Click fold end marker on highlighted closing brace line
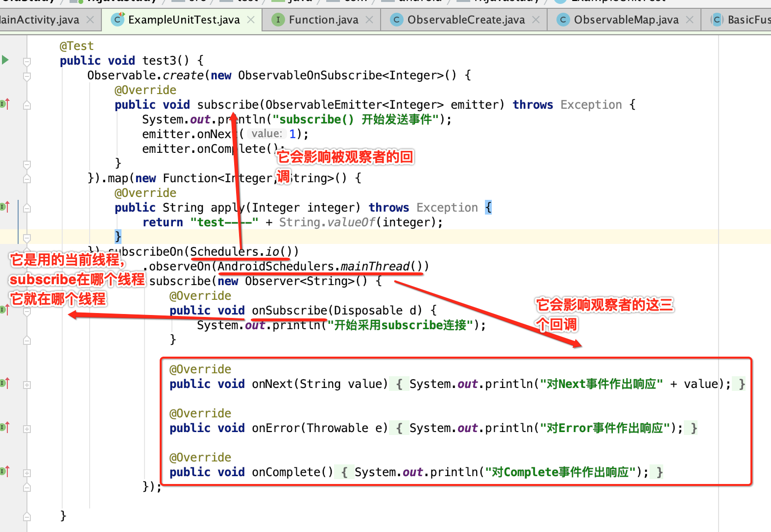The width and height of the screenshot is (771, 532). tap(27, 238)
